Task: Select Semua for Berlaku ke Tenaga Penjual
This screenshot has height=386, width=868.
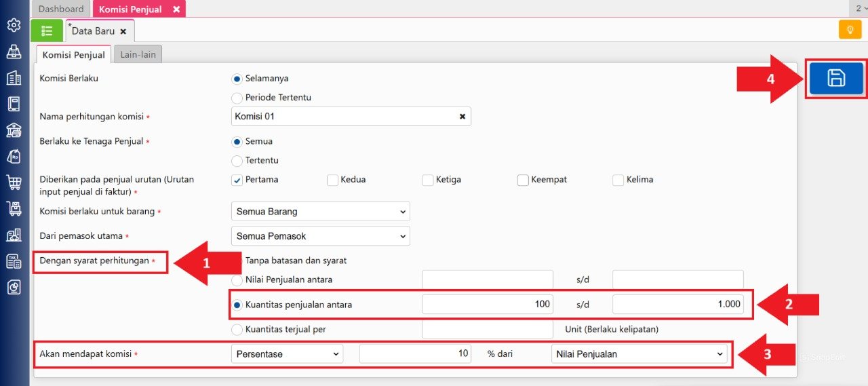Action: [x=237, y=142]
